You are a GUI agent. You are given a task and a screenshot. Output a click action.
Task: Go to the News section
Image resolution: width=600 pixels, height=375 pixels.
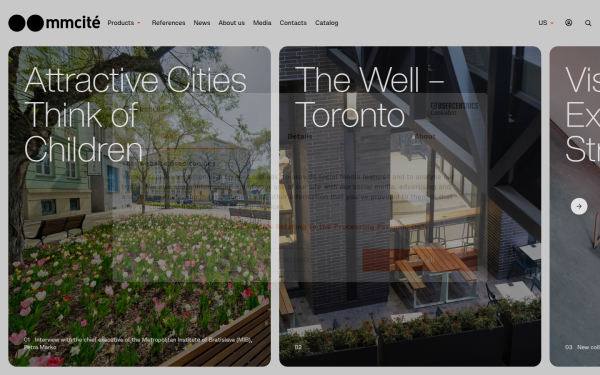click(x=202, y=23)
